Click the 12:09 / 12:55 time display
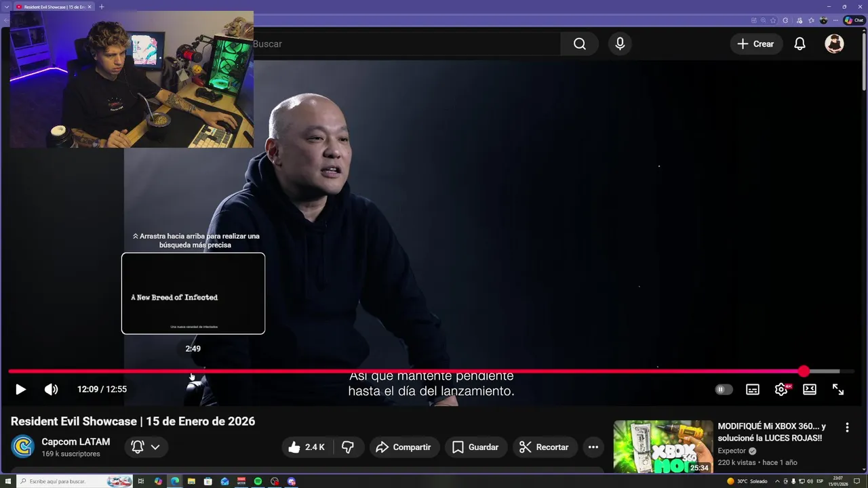 pyautogui.click(x=102, y=389)
